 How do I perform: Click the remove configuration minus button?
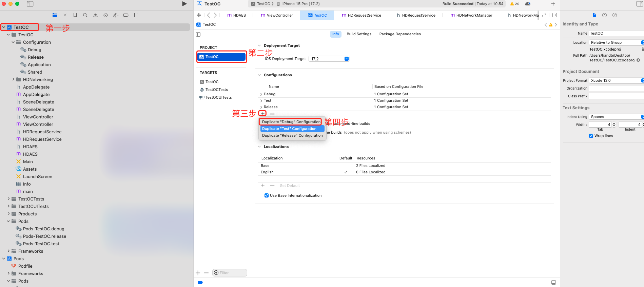click(272, 114)
